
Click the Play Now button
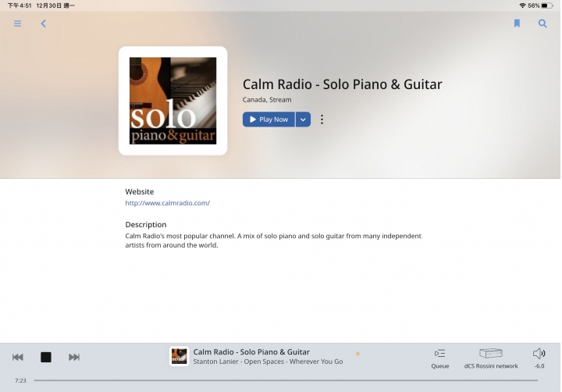(269, 119)
